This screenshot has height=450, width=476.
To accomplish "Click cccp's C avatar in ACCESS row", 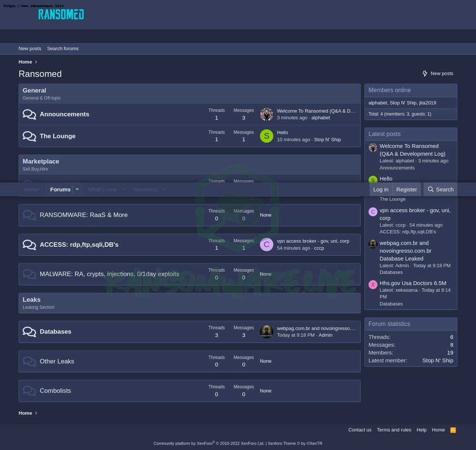I will pos(267,245).
